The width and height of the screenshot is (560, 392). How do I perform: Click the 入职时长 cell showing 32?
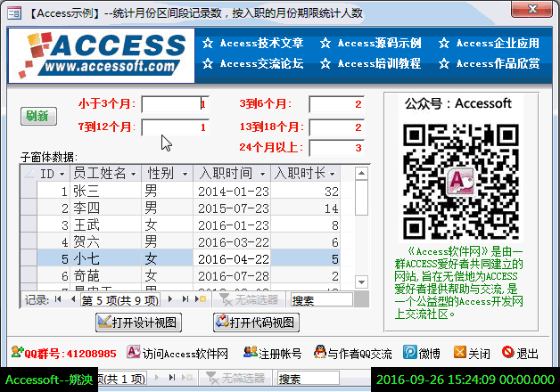[305, 192]
